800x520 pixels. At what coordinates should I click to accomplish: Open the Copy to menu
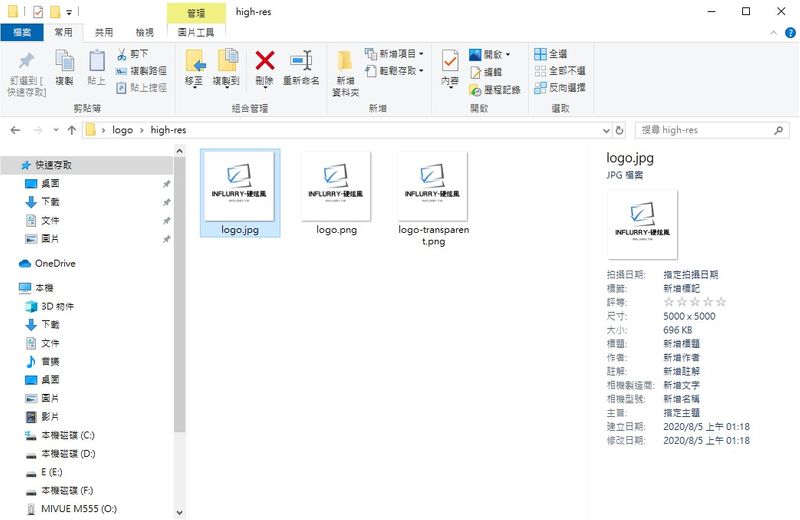tap(226, 69)
